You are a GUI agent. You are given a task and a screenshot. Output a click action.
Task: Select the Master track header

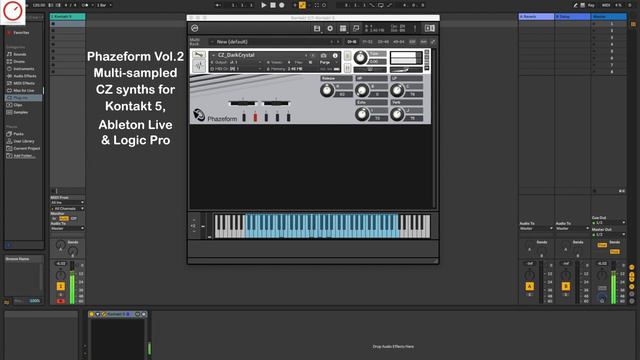609,16
